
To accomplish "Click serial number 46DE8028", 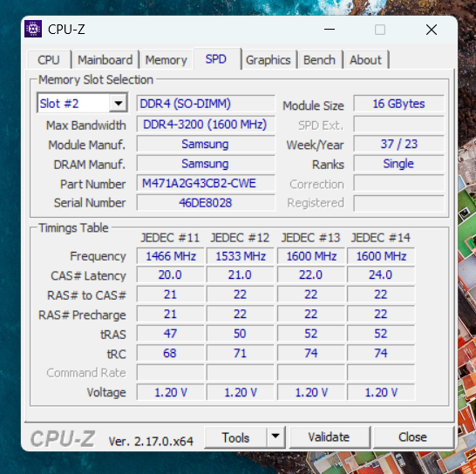I will click(206, 203).
